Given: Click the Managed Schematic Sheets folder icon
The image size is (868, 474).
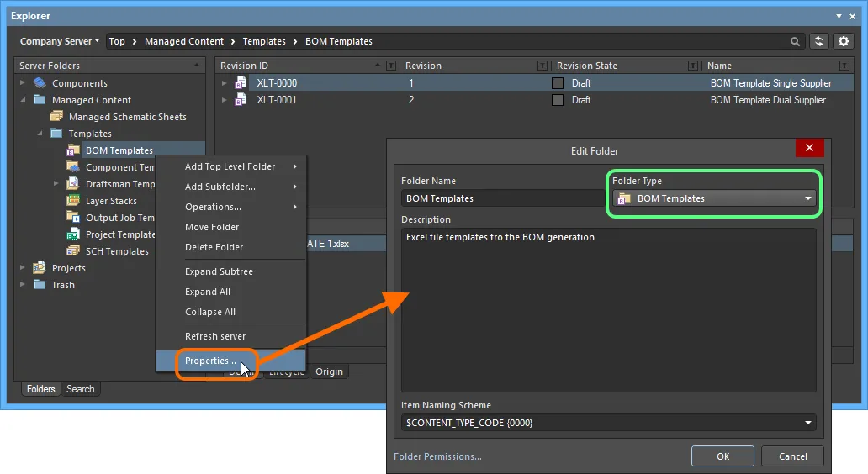Looking at the screenshot, I should [56, 117].
